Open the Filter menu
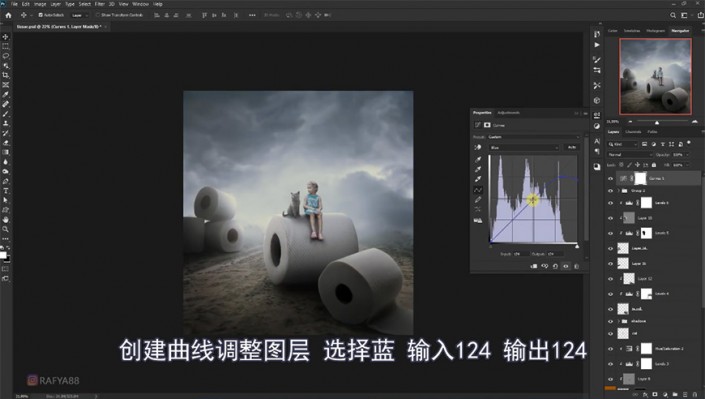Image resolution: width=705 pixels, height=399 pixels. click(100, 4)
